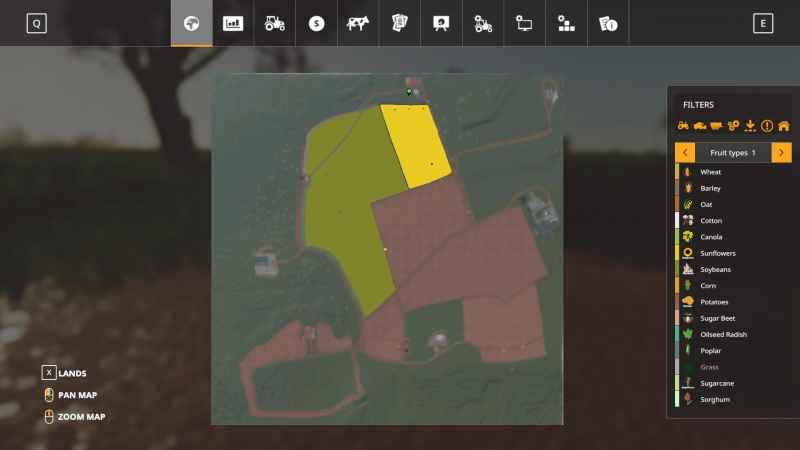This screenshot has width=800, height=450.
Task: Toggle Cotton fruit type filter
Action: click(733, 221)
